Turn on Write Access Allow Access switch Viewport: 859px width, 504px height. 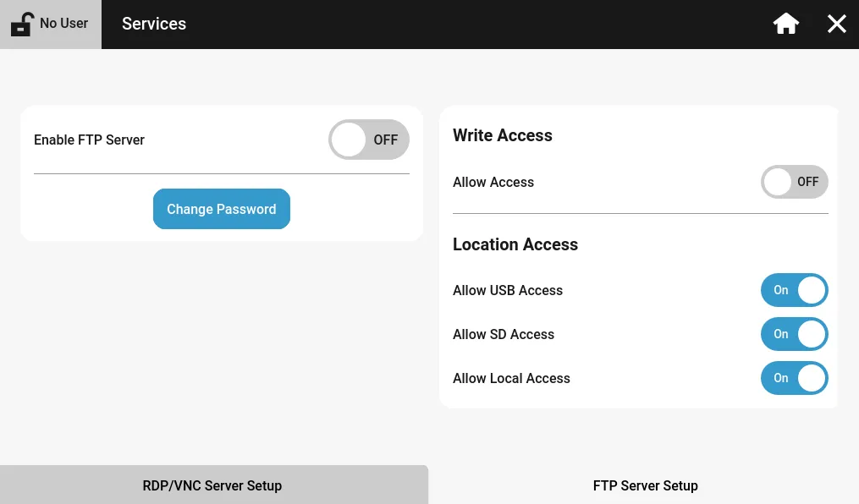click(x=794, y=182)
